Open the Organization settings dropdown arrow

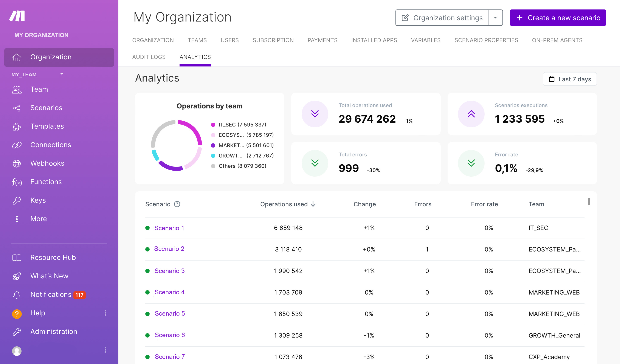495,18
